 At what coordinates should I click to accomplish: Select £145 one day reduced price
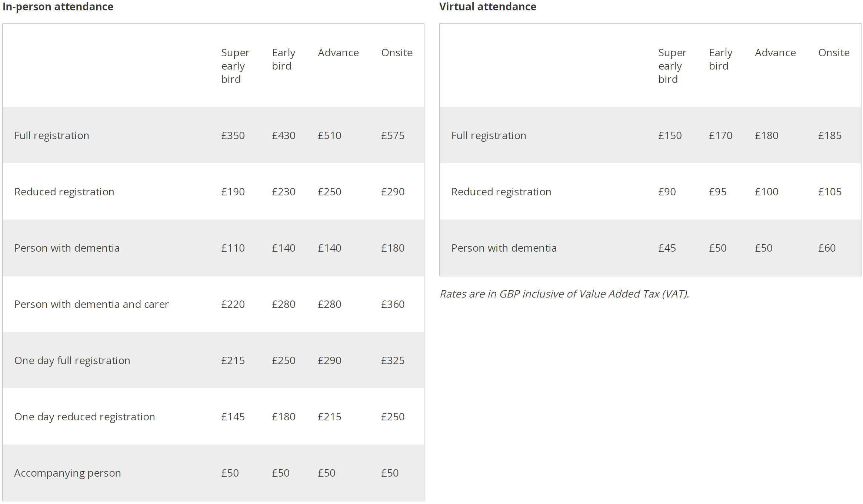click(233, 417)
